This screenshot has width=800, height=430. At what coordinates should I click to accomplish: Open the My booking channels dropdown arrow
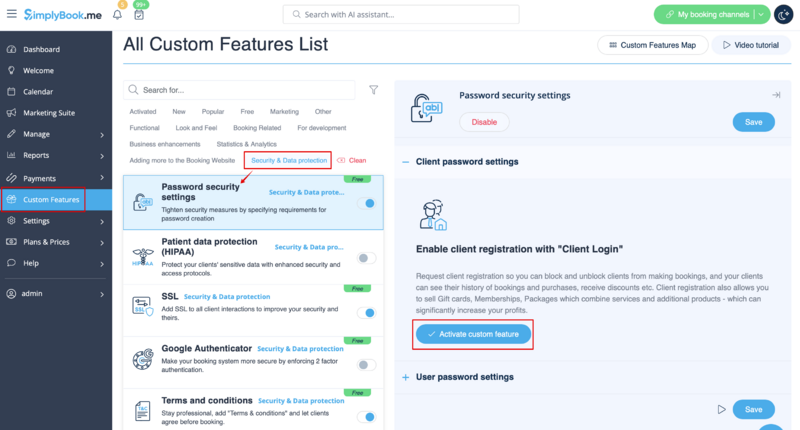(x=761, y=14)
